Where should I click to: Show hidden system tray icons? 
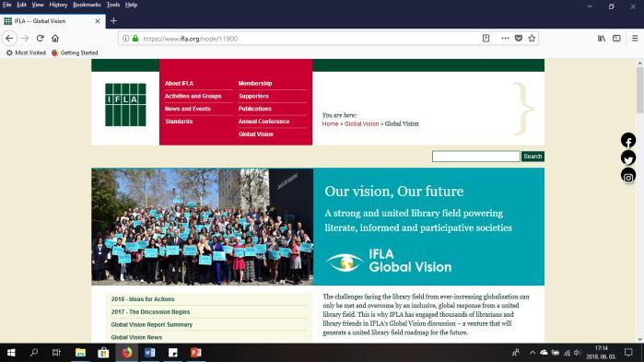tap(533, 353)
